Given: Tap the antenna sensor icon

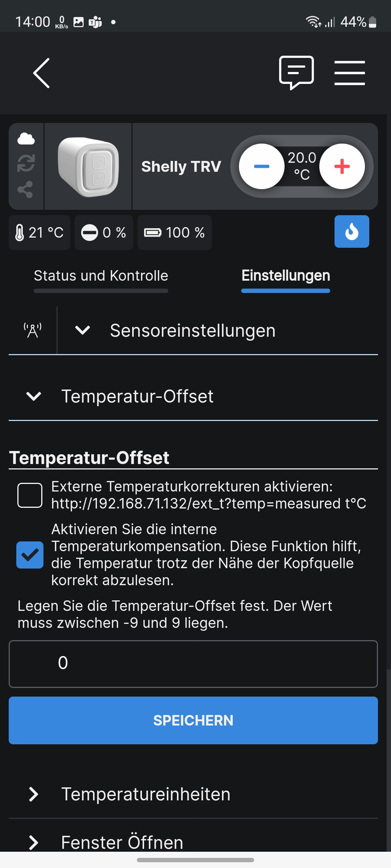Looking at the screenshot, I should point(33,330).
